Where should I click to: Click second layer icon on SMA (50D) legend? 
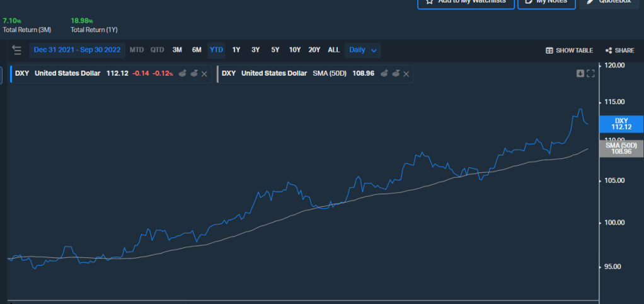(x=395, y=73)
